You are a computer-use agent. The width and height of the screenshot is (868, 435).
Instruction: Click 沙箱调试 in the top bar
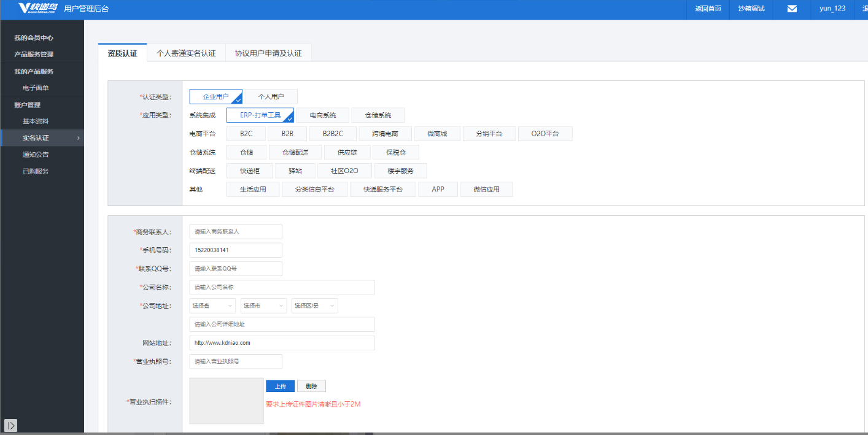tap(751, 9)
